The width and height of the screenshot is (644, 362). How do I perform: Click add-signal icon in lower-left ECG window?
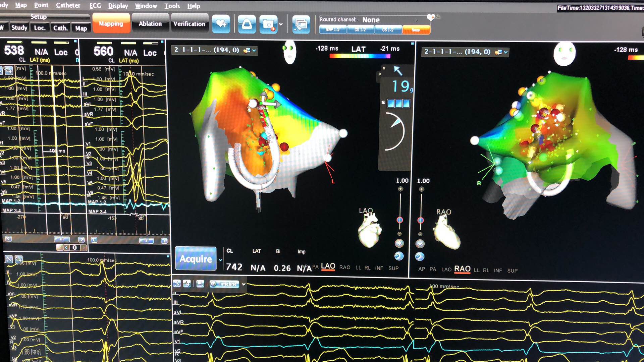pyautogui.click(x=18, y=259)
